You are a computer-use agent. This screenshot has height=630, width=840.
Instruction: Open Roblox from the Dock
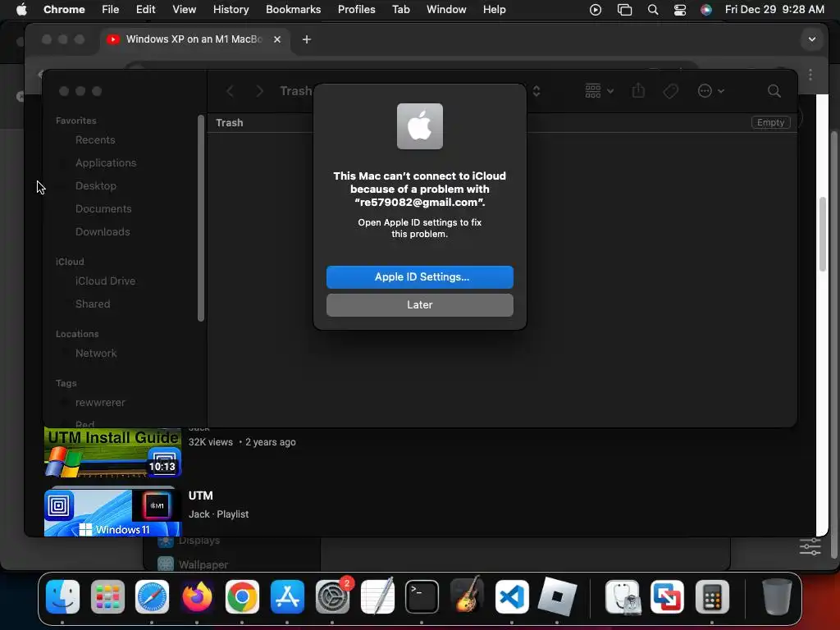[557, 596]
